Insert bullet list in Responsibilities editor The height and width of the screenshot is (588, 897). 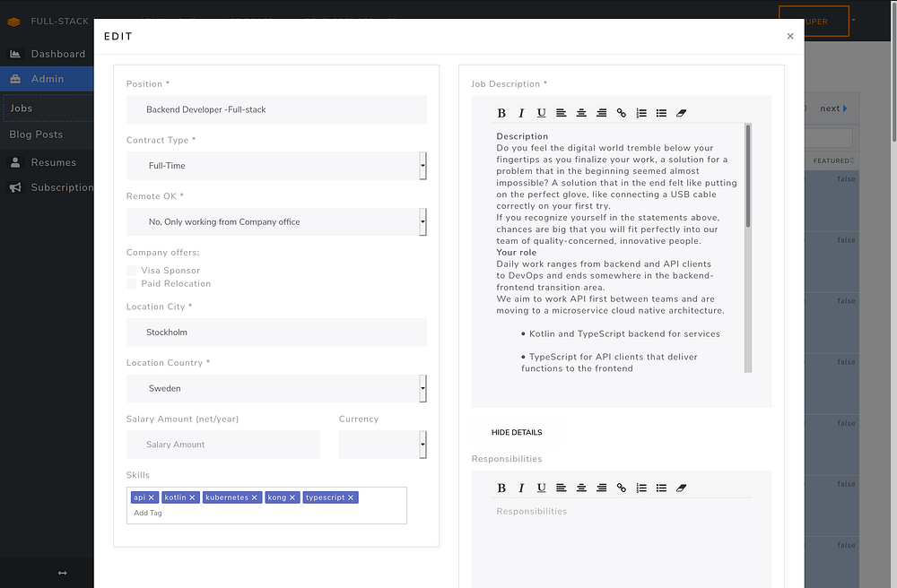(661, 488)
